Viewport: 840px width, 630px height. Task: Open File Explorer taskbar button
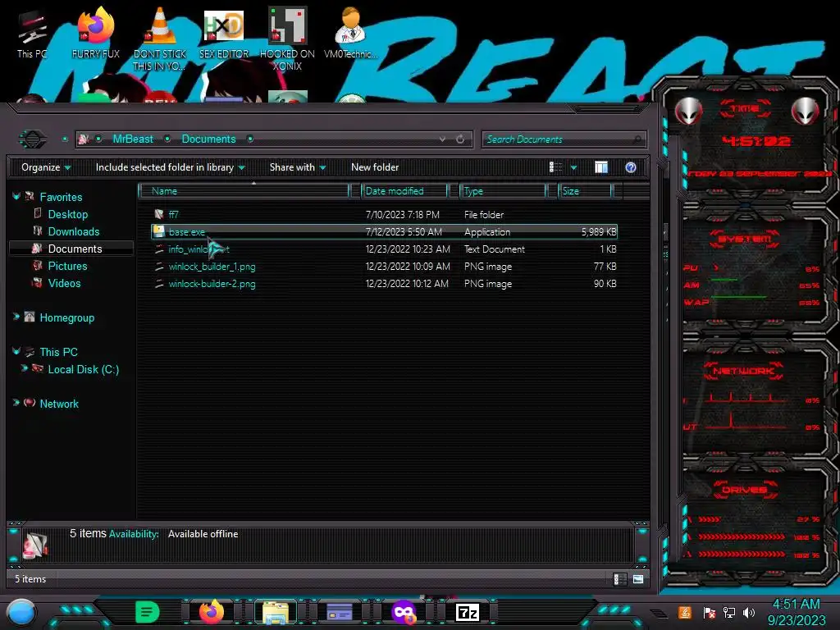click(x=276, y=612)
